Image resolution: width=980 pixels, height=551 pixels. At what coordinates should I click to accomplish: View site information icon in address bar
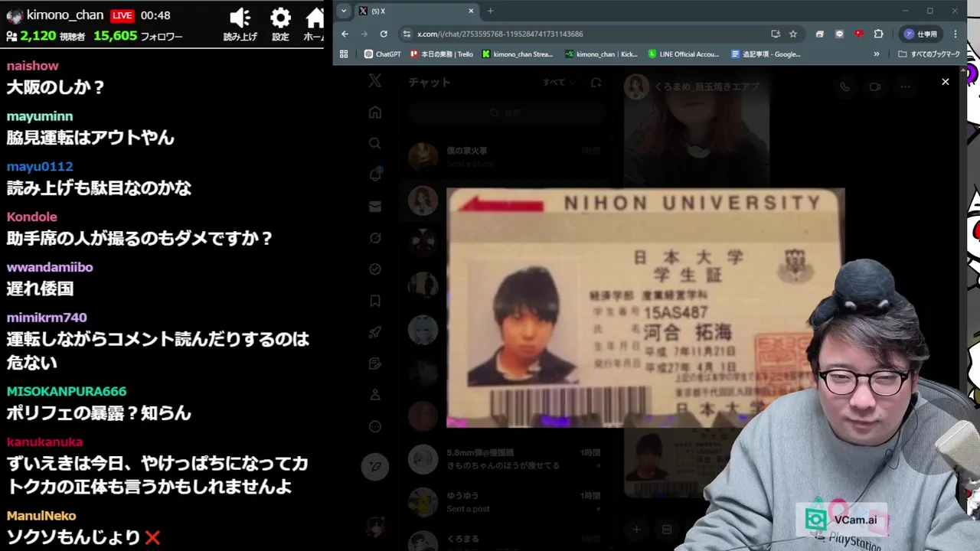tap(407, 34)
